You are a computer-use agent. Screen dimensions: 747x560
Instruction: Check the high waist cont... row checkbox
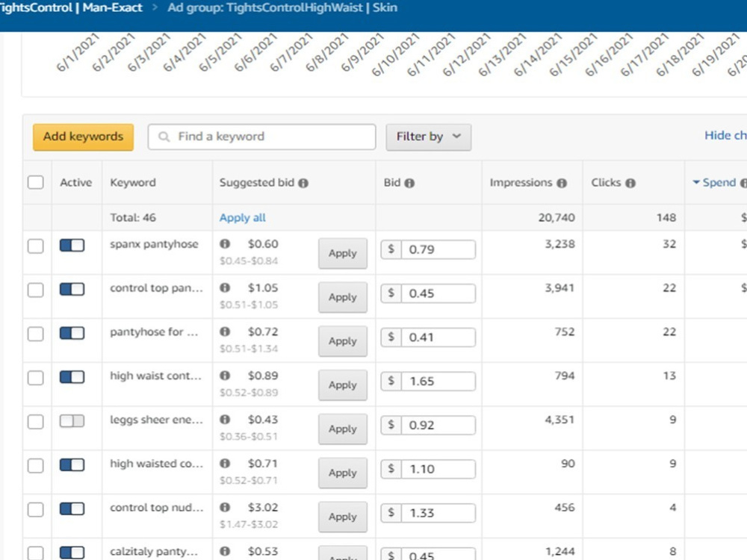click(36, 378)
